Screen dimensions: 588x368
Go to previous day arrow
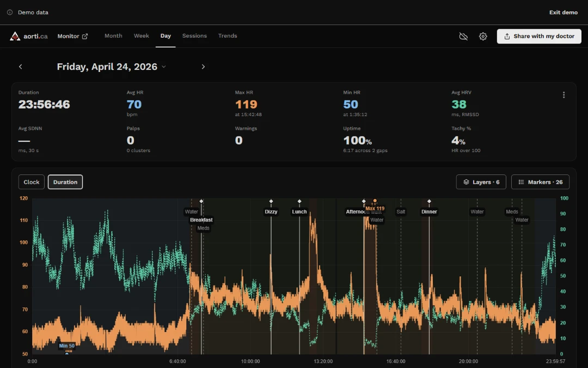(x=21, y=67)
